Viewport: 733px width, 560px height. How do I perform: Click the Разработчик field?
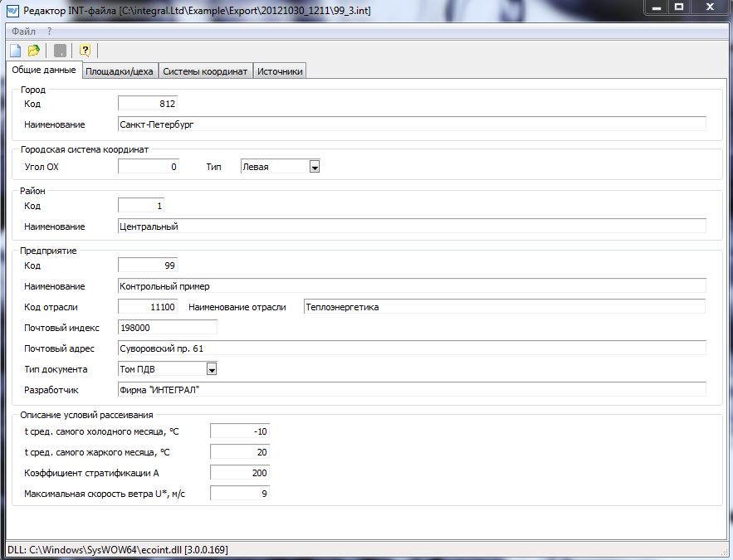tap(411, 389)
